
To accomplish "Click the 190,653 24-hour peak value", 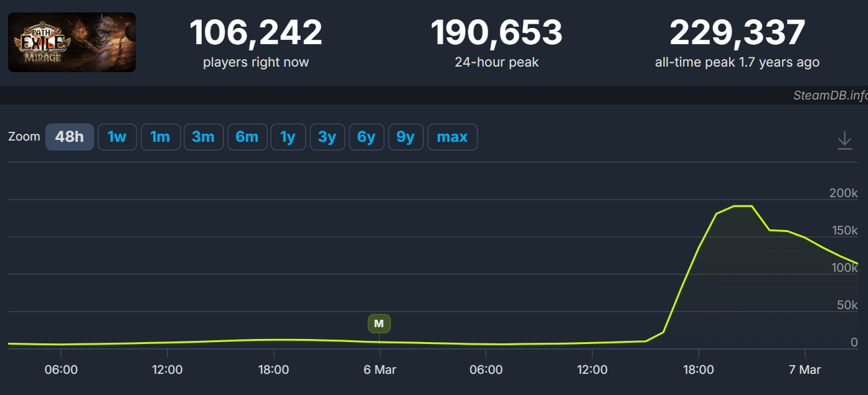I will click(x=497, y=32).
